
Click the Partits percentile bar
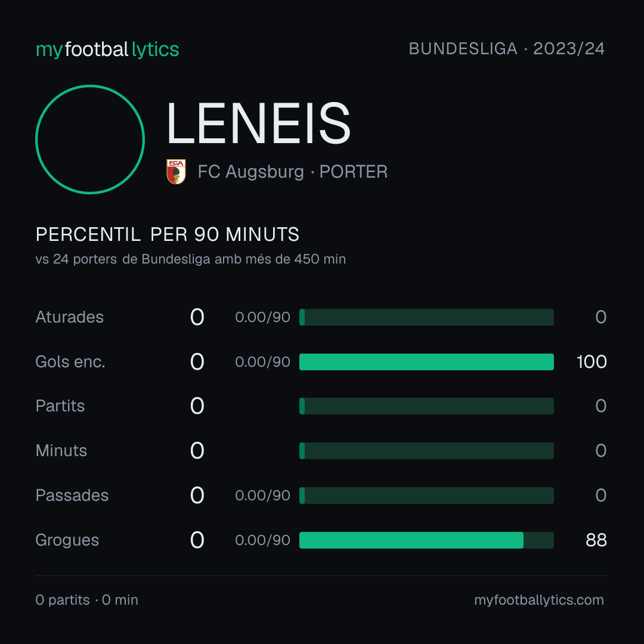pos(426,406)
